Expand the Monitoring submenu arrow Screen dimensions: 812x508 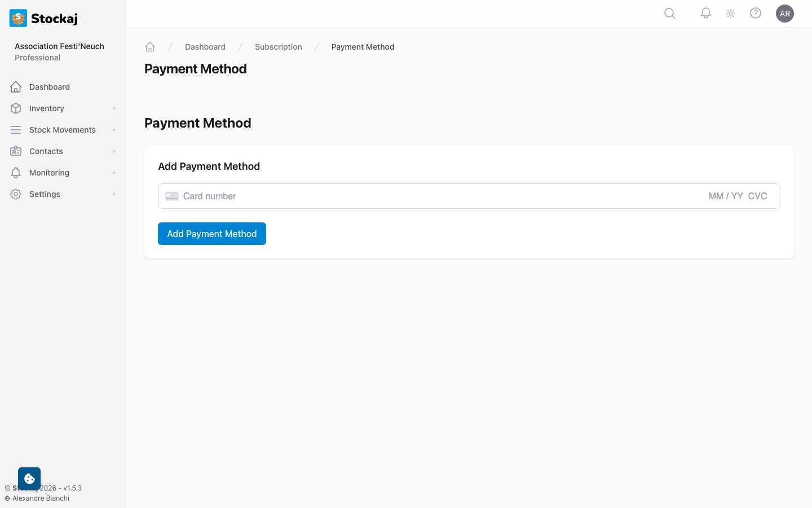pyautogui.click(x=114, y=173)
